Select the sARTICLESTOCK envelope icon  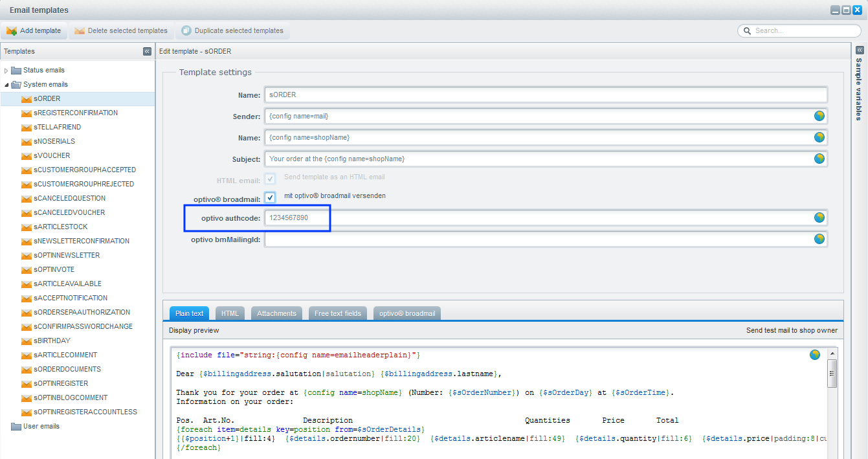click(27, 227)
